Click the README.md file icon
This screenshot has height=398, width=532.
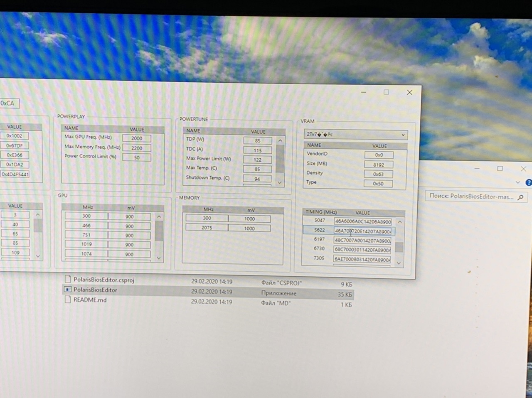coord(68,300)
